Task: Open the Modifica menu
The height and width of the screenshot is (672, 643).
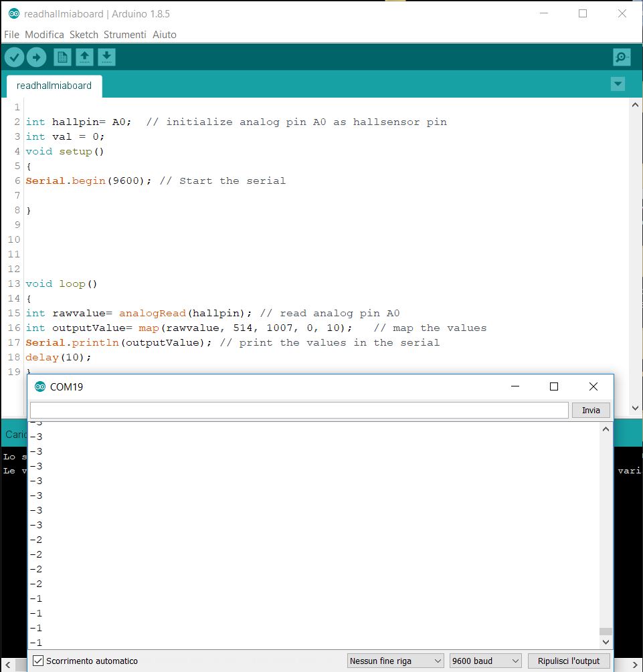Action: (x=44, y=35)
